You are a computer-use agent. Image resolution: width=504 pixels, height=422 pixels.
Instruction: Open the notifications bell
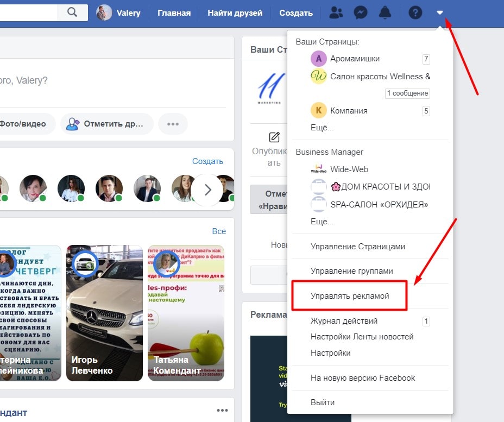[x=385, y=12]
